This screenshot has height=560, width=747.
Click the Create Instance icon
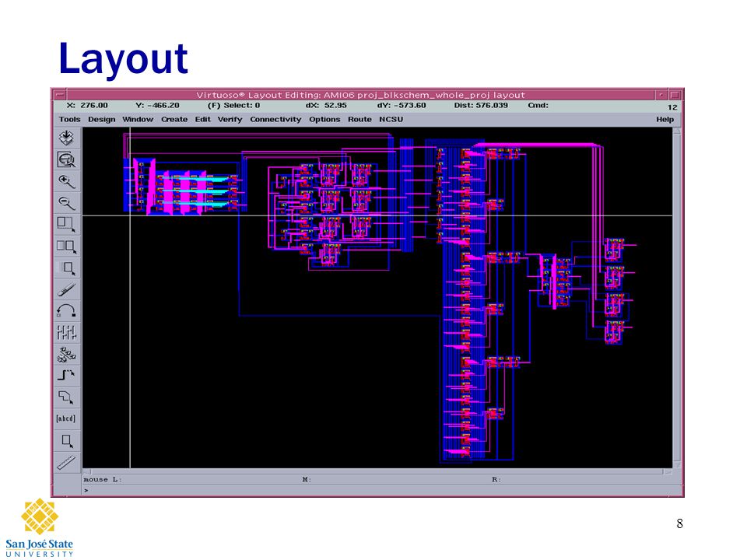(67, 355)
